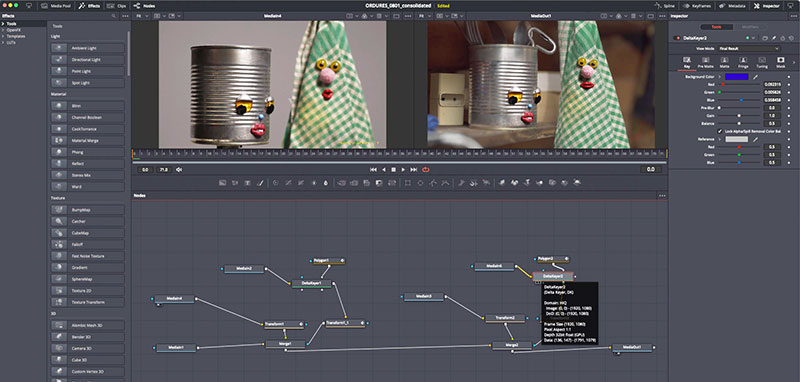Open right viewer Fit zoom dropdown
This screenshot has width=800, height=382.
[425, 16]
